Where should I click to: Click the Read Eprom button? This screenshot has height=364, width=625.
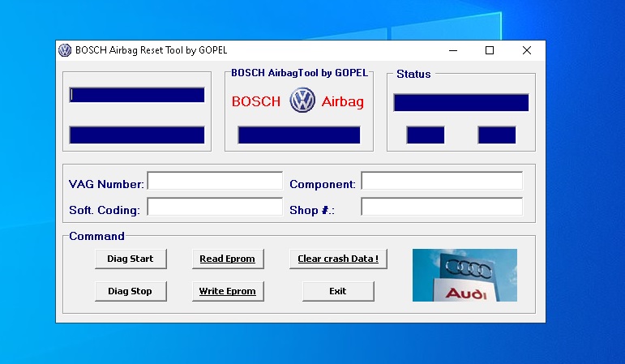tap(227, 259)
